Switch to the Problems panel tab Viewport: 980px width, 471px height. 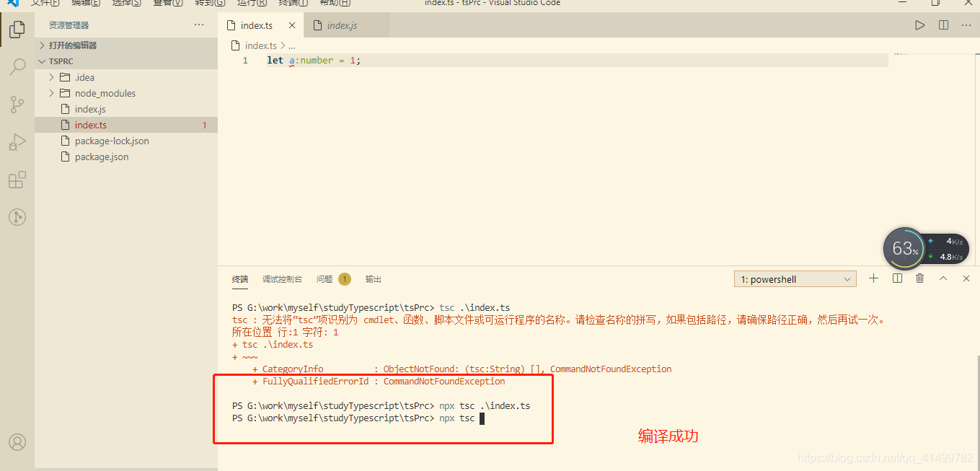tap(332, 279)
